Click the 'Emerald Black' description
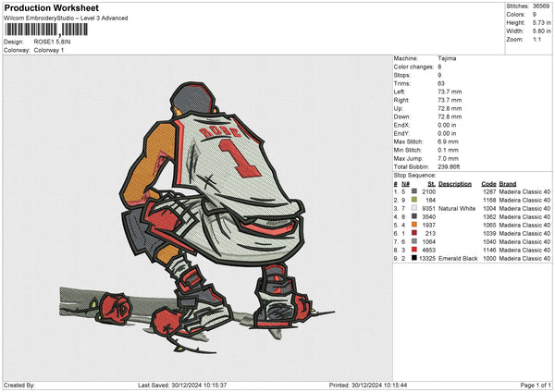This screenshot has width=555, height=392. coord(458,258)
